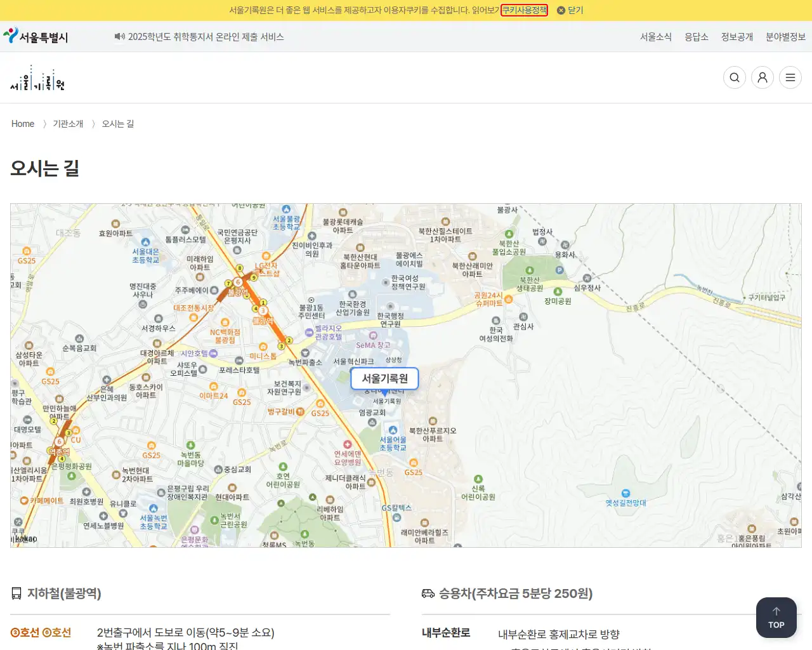
Task: Click the 법성사 temple marker
Action: pos(542,237)
